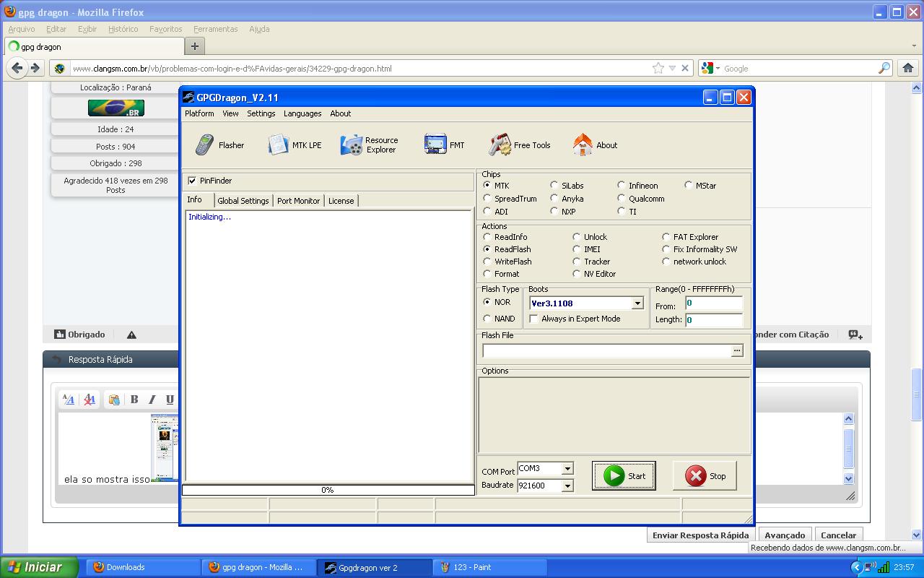The image size is (924, 578).
Task: Open the Platform menu in GPGDragon
Action: click(199, 113)
